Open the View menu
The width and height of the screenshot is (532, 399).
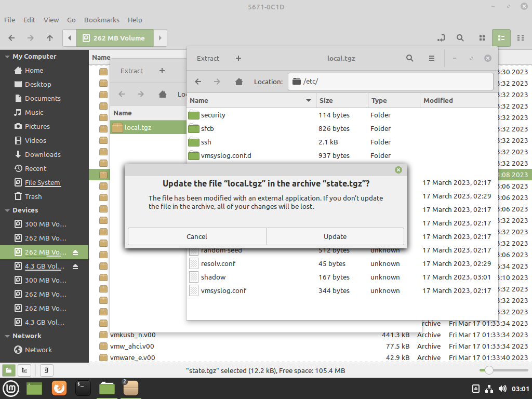pos(51,20)
